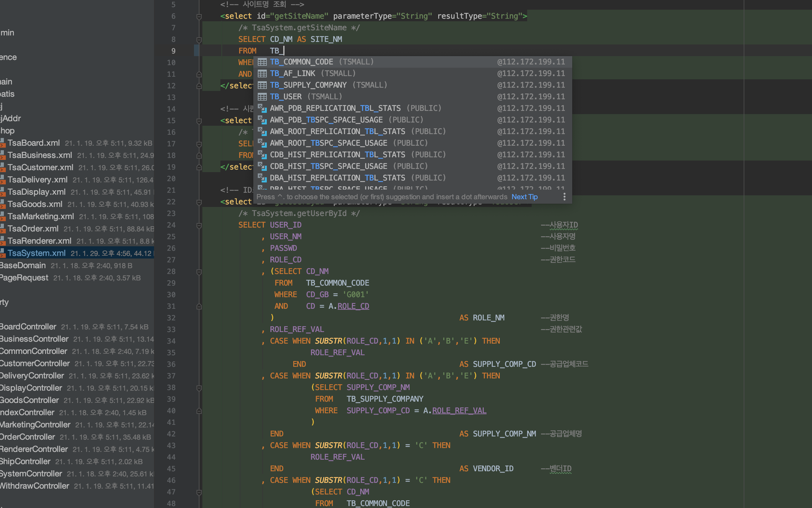Click synonym icon beside CDB_HIST_REPLICATION_TBL_STATS
This screenshot has height=508, width=812.
(262, 154)
